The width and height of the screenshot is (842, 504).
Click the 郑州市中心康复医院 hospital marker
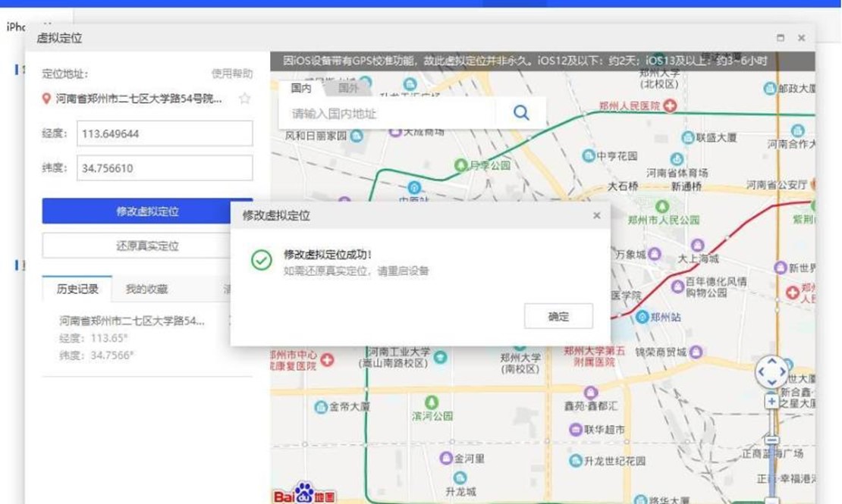coord(327,359)
